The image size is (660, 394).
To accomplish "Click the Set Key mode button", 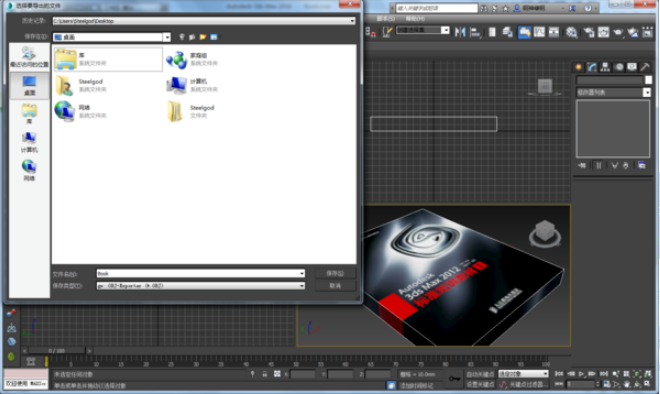I will (x=480, y=384).
